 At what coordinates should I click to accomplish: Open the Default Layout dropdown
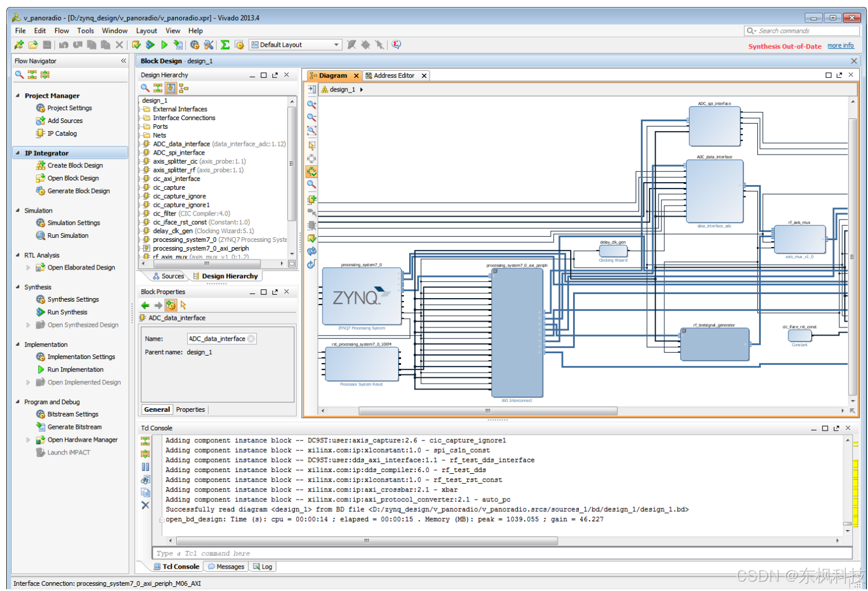click(296, 45)
